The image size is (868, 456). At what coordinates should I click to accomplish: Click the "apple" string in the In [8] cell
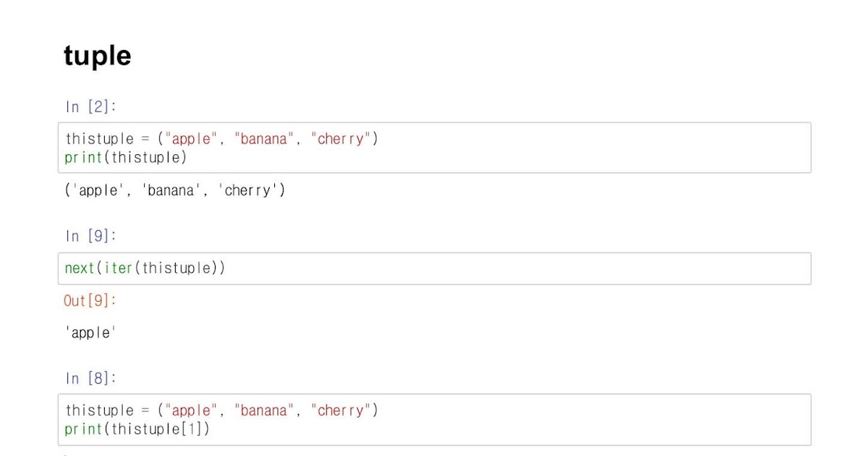point(192,410)
